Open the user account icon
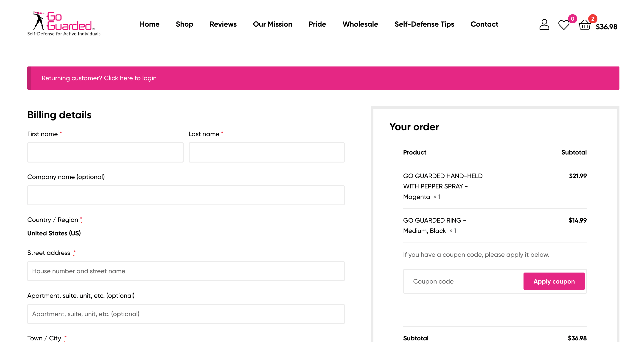This screenshot has width=644, height=342. click(x=544, y=25)
